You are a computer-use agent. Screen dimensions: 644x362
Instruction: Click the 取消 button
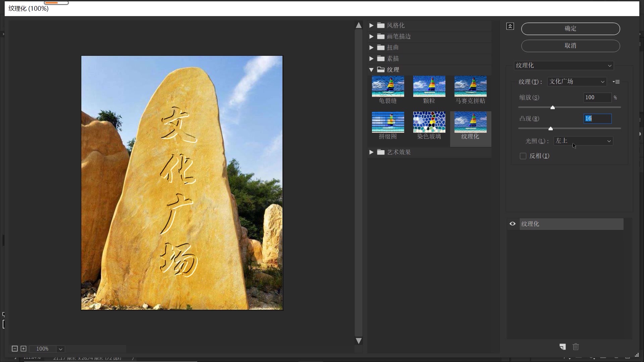tap(570, 46)
